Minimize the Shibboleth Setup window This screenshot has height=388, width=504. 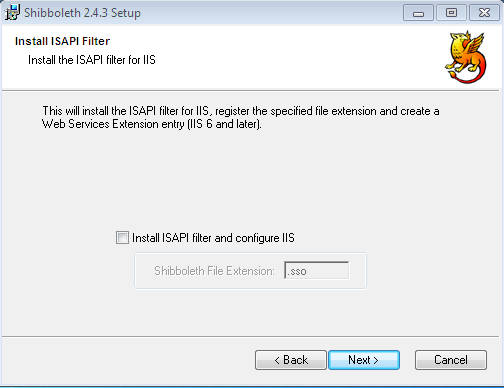418,13
